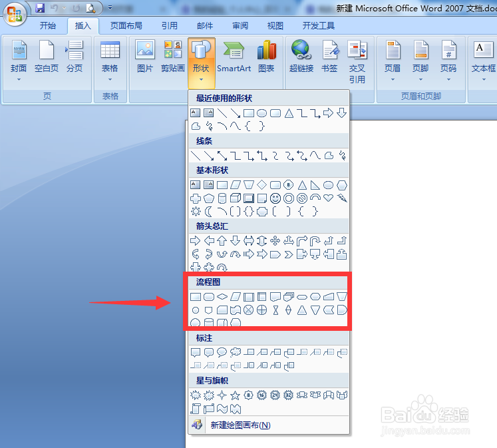
Task: Customize quick access toolbar dropdown arrow
Action: click(x=110, y=7)
